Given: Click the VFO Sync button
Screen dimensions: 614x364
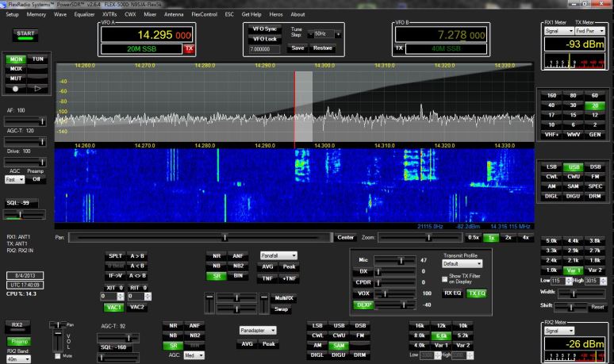Looking at the screenshot, I should pos(263,29).
